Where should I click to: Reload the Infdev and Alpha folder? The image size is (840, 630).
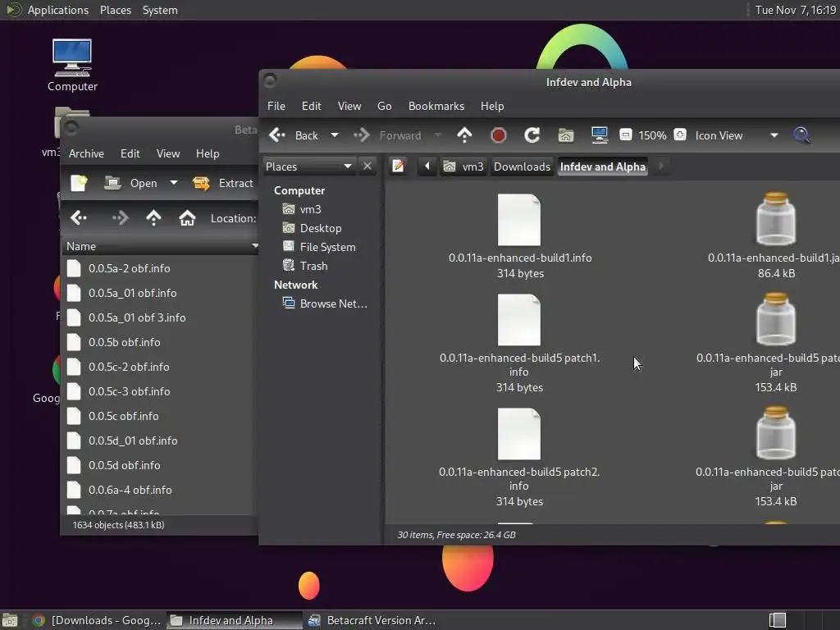532,135
